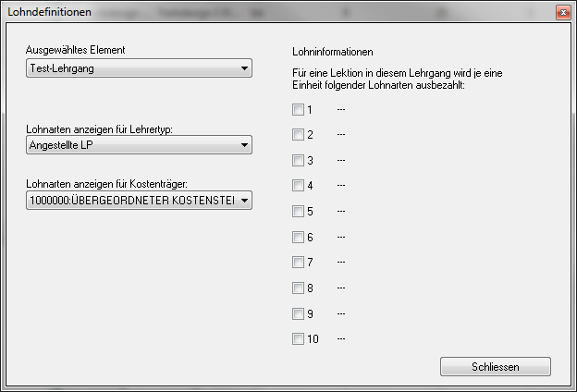Screen dimensions: 577x392
Task: Click the 'Lohnarten anzeigen für Kostenträger' label
Action: pyautogui.click(x=106, y=184)
